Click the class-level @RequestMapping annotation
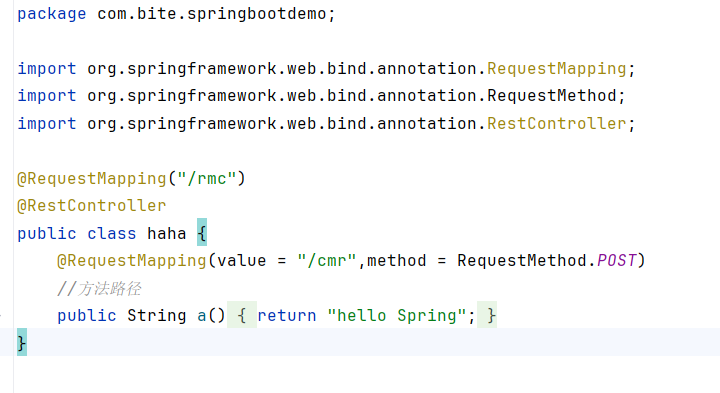This screenshot has height=393, width=720. [x=92, y=179]
